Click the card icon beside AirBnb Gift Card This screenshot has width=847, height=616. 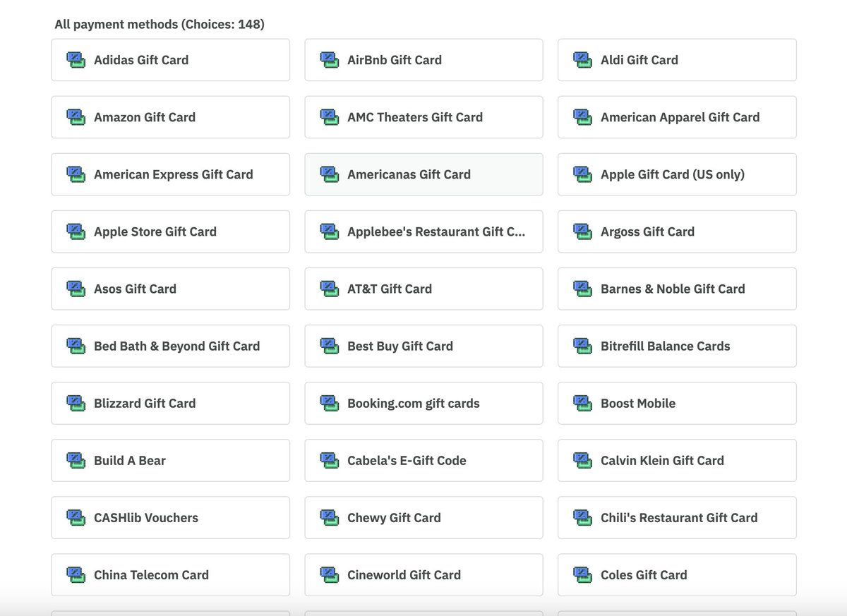pyautogui.click(x=329, y=60)
